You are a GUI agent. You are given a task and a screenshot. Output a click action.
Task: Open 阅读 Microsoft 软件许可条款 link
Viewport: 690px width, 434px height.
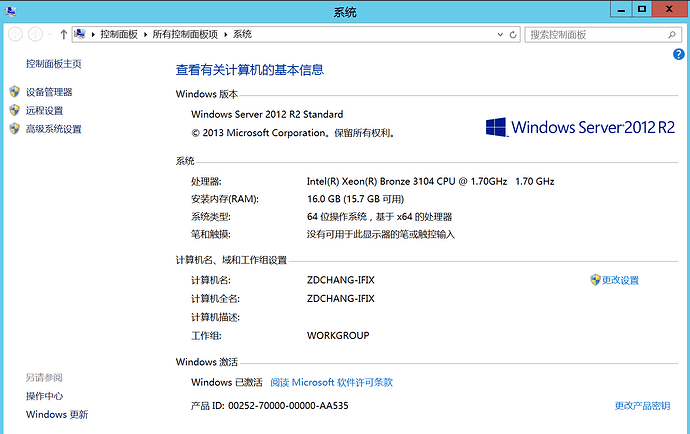click(331, 382)
